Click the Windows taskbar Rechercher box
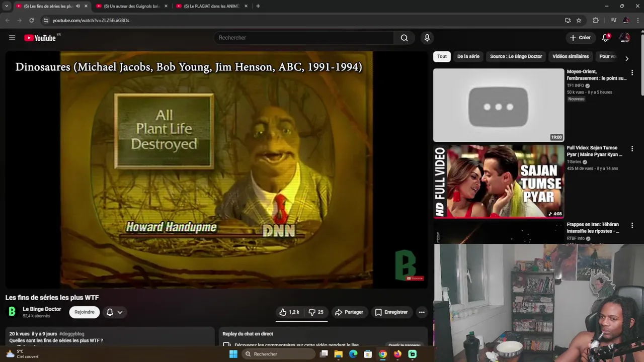 coord(278,354)
